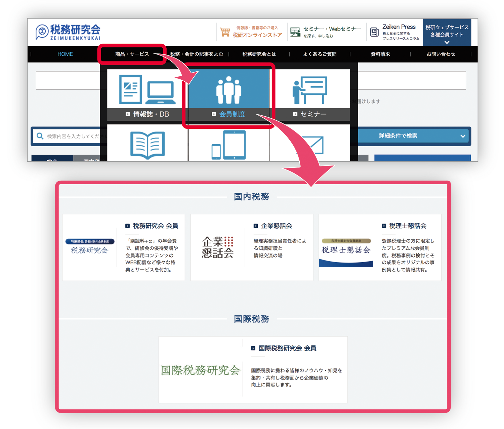Viewport: 504px width, 429px height.
Task: Click the 企業懇話会 card logo thumbnail
Action: point(217,247)
